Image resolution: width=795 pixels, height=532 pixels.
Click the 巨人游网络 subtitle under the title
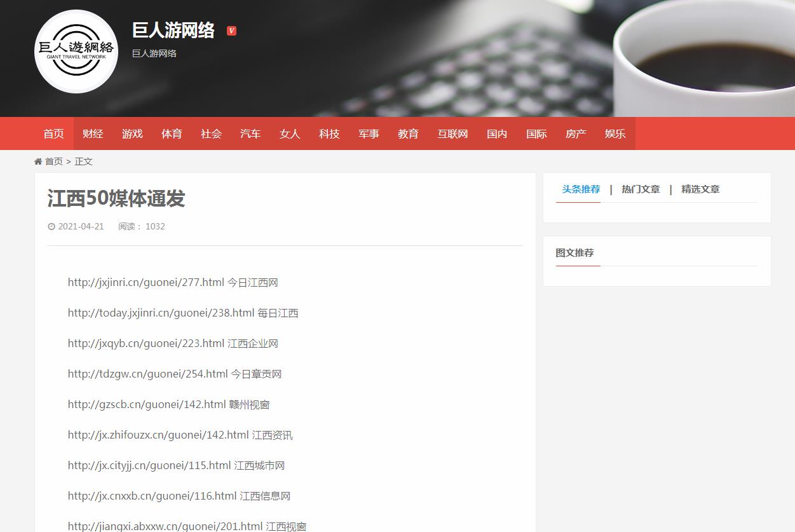154,53
